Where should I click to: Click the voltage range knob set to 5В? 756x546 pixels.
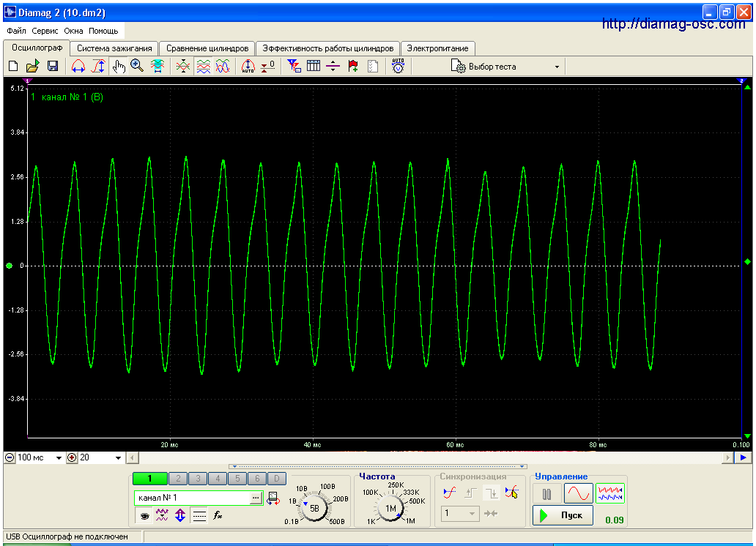[314, 508]
